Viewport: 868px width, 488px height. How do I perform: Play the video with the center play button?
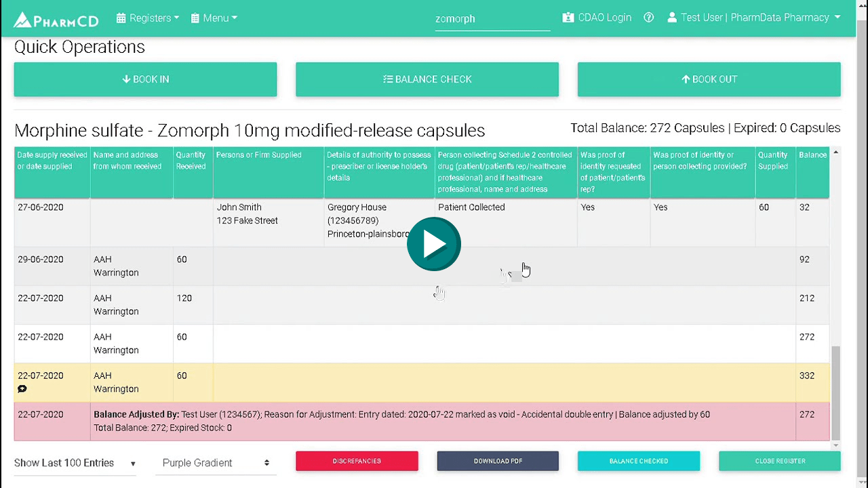(x=434, y=244)
